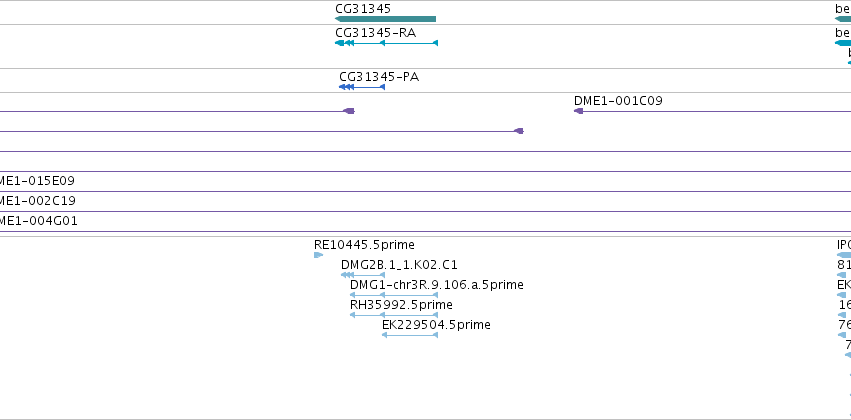Click the DME1-004G01 clone label
This screenshot has width=851, height=420.
[x=39, y=221]
